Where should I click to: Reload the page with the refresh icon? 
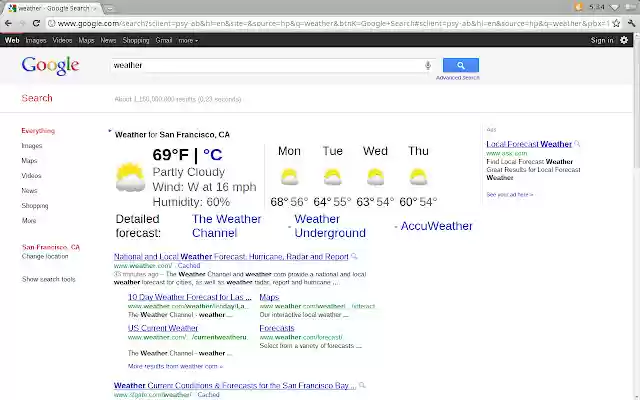(36, 23)
